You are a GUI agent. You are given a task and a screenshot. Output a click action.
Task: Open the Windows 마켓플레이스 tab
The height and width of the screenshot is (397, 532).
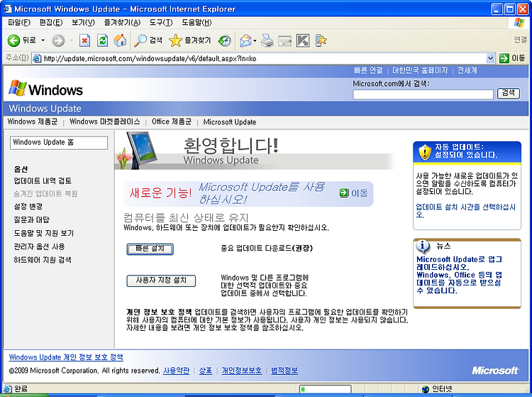click(104, 121)
